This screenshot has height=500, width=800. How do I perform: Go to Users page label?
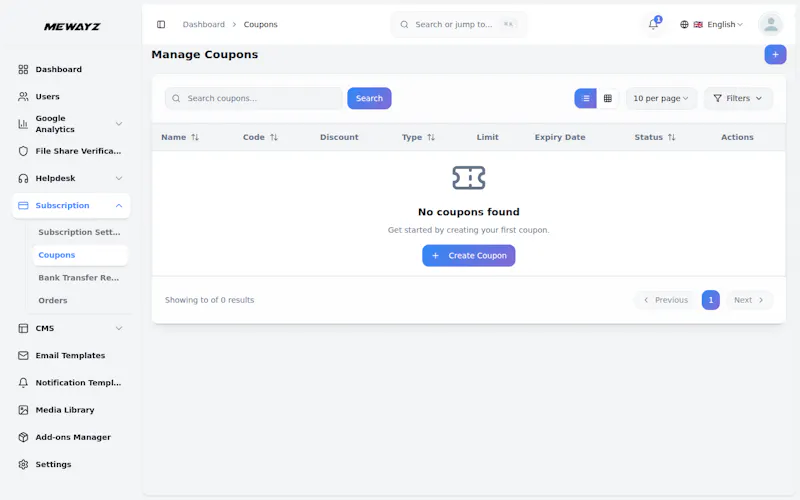click(x=47, y=96)
